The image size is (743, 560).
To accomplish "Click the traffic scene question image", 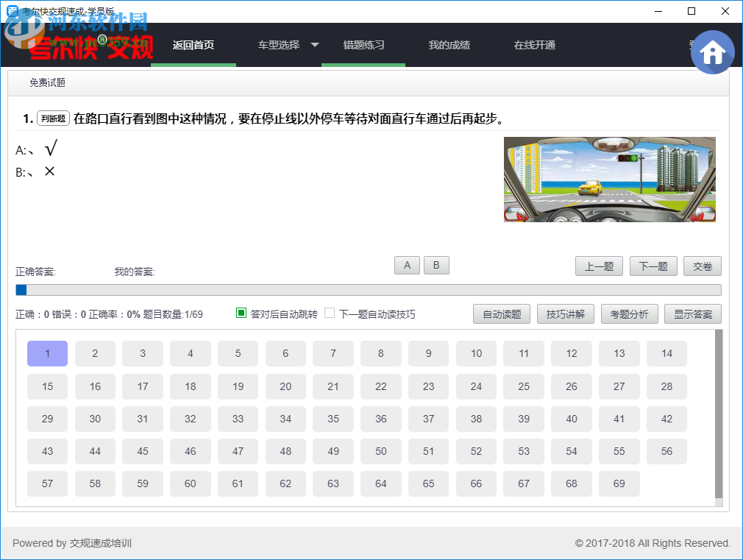I will [609, 180].
